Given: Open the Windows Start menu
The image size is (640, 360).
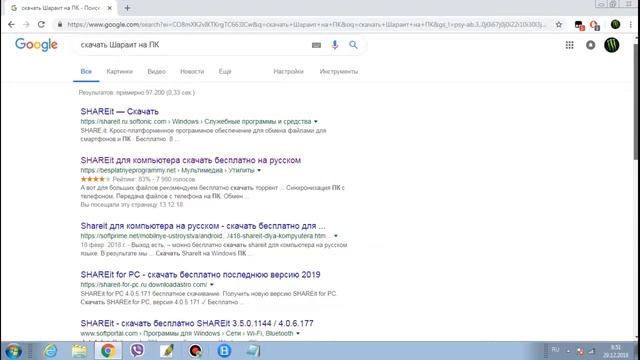Looking at the screenshot, I should click(x=13, y=351).
